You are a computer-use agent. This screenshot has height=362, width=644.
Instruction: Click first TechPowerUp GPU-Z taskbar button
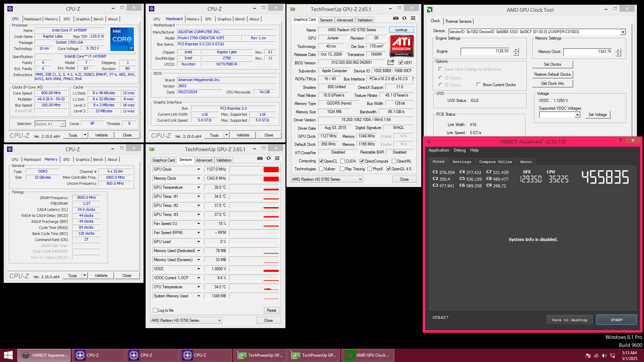point(260,355)
